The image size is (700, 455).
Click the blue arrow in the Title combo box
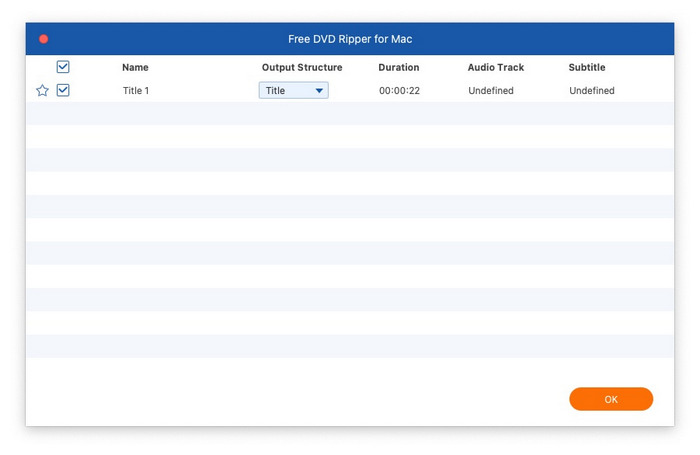(319, 91)
